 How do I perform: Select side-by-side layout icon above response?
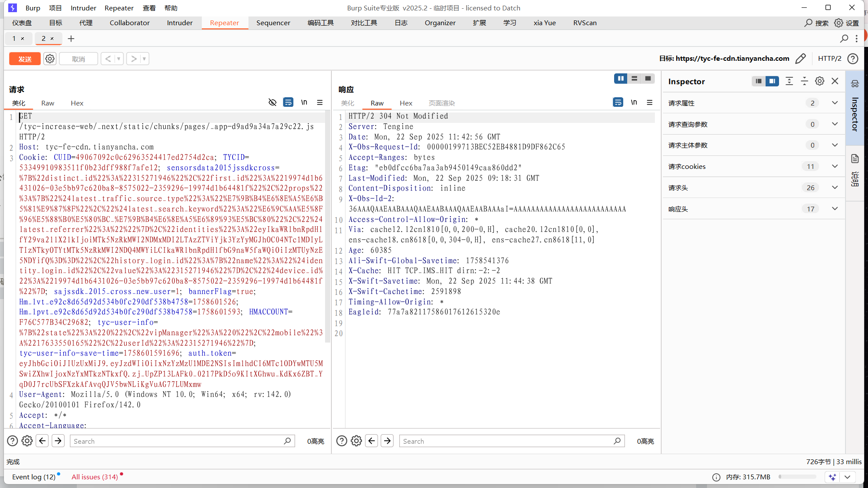621,79
